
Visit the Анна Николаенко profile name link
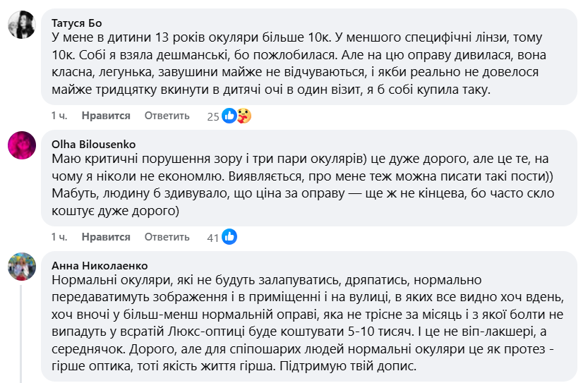point(100,266)
